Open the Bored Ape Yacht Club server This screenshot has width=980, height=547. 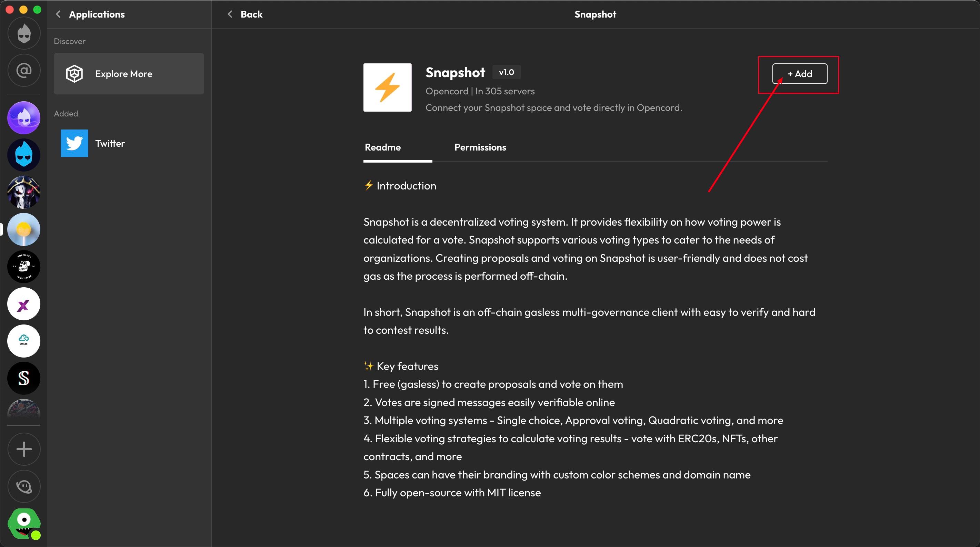click(24, 267)
